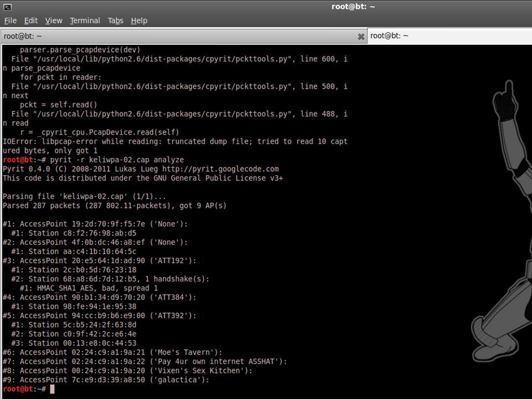The width and height of the screenshot is (532, 399).
Task: Click Station 2c:b0:5d:76:23:18 line
Action: click(x=74, y=270)
